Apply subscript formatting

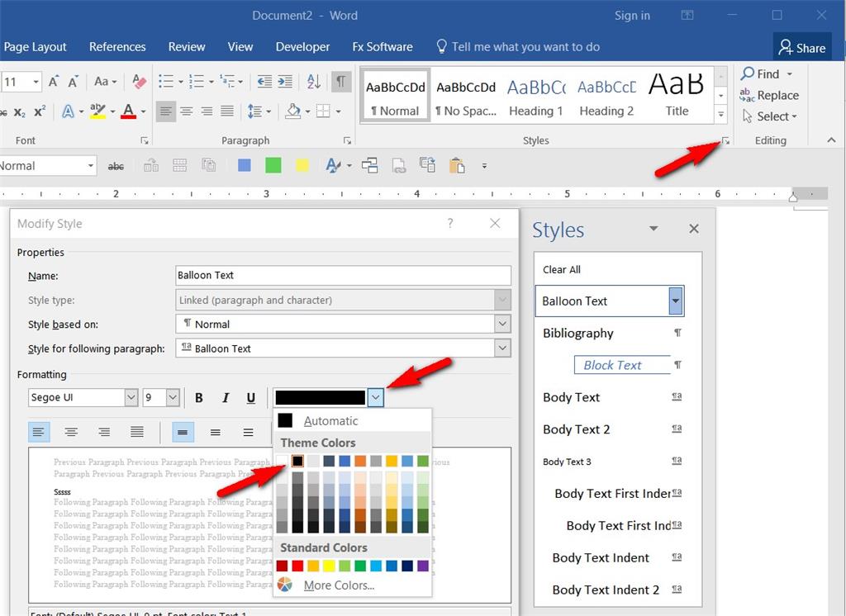click(20, 112)
